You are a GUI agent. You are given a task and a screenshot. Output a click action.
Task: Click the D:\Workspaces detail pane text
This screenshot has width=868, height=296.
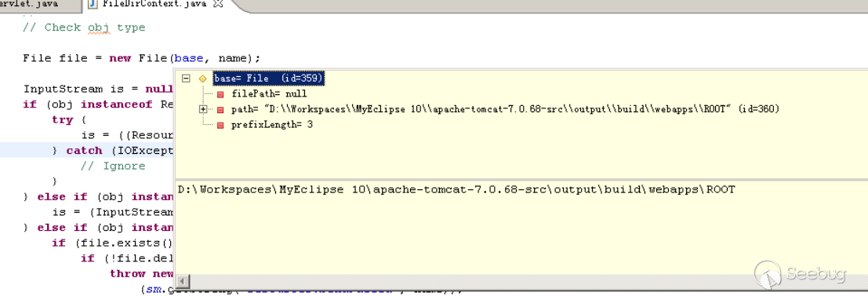[x=456, y=190]
